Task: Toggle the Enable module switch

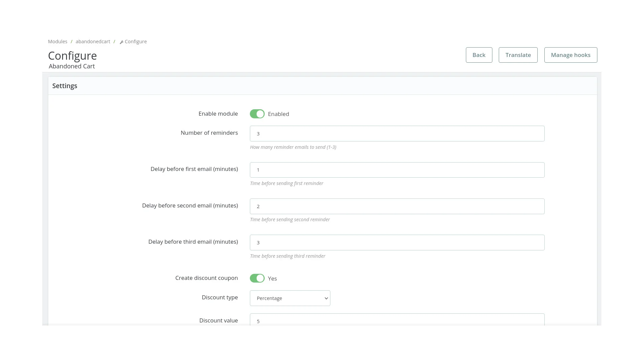Action: click(257, 114)
